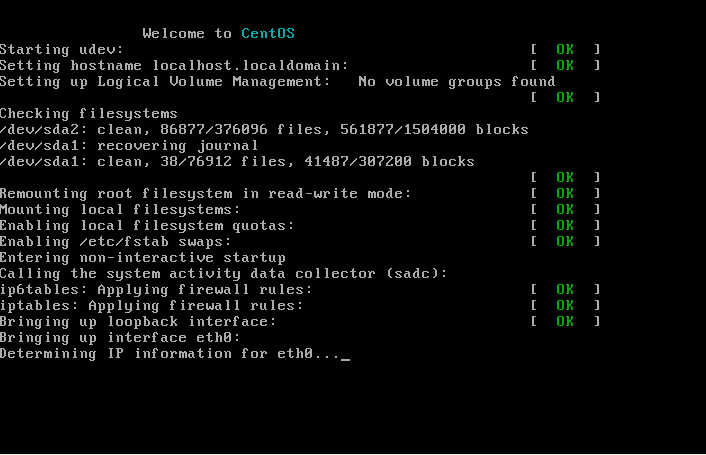
Task: Select the '/dev/sda1: recovering journal' line
Action: coord(129,146)
